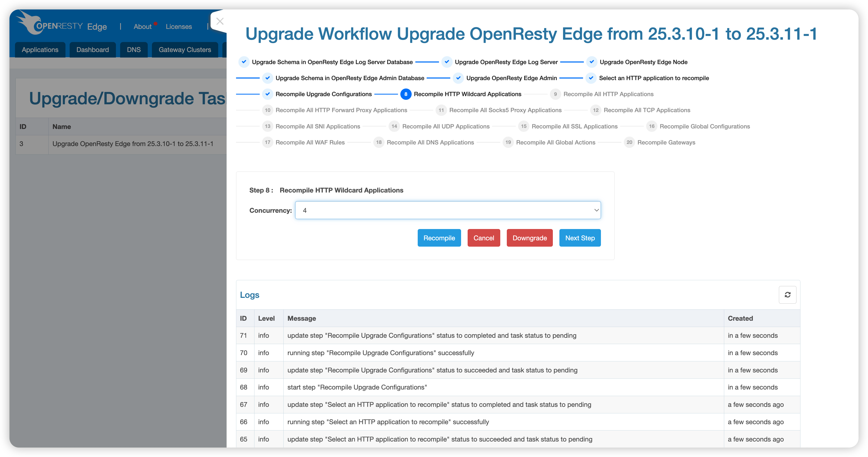The image size is (868, 457).
Task: Click the Recompile button
Action: point(439,238)
